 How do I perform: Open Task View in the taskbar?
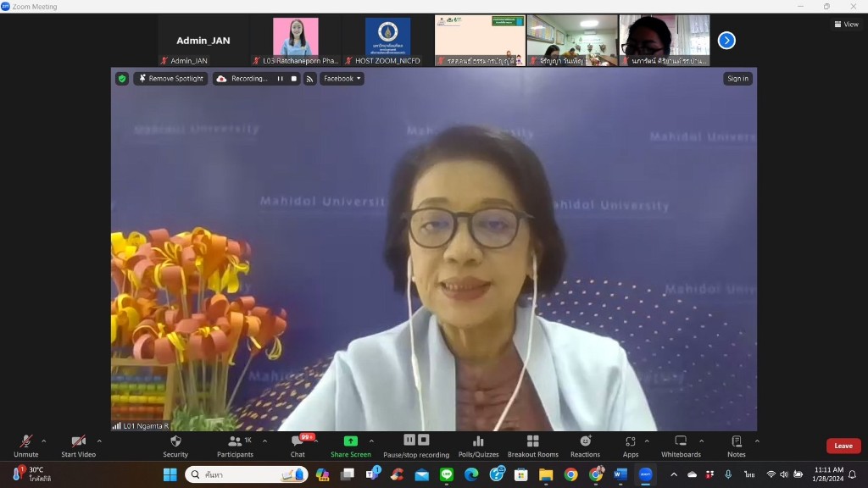[347, 474]
